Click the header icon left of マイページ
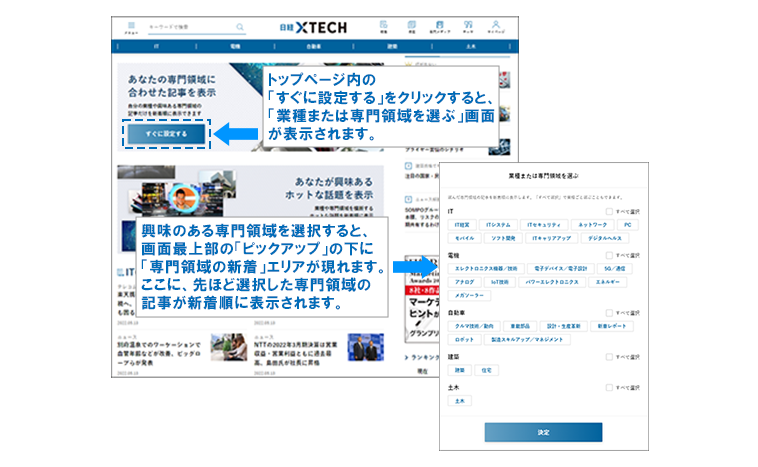This screenshot has width=758, height=467. click(468, 27)
